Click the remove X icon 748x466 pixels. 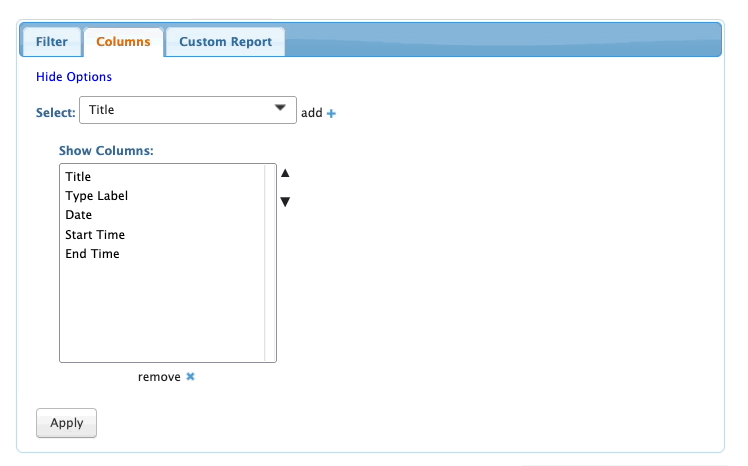190,377
